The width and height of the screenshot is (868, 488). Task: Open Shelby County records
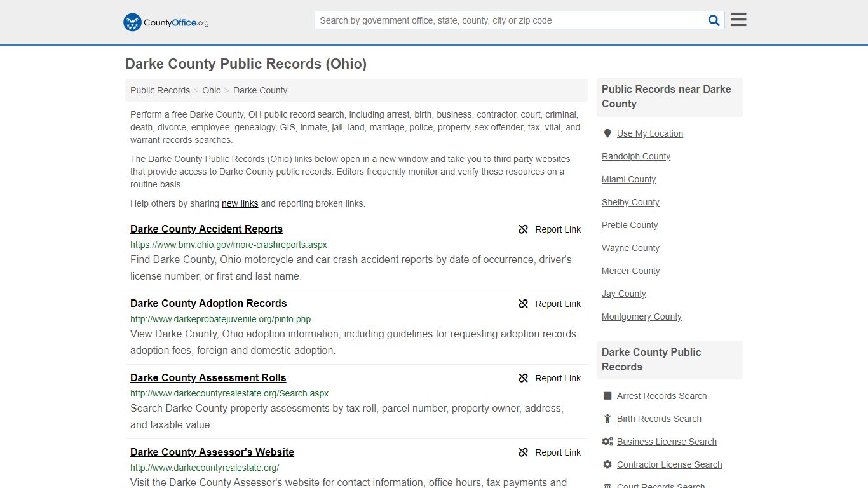pyautogui.click(x=630, y=202)
